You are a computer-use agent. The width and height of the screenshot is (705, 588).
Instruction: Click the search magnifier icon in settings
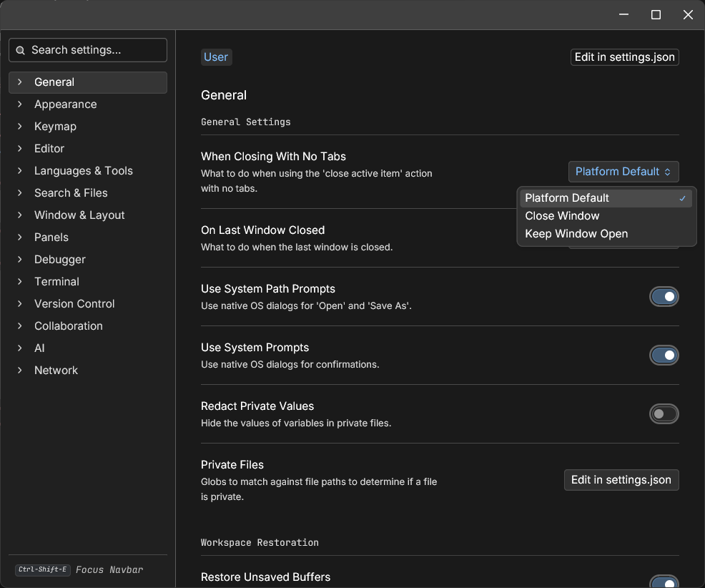point(20,50)
